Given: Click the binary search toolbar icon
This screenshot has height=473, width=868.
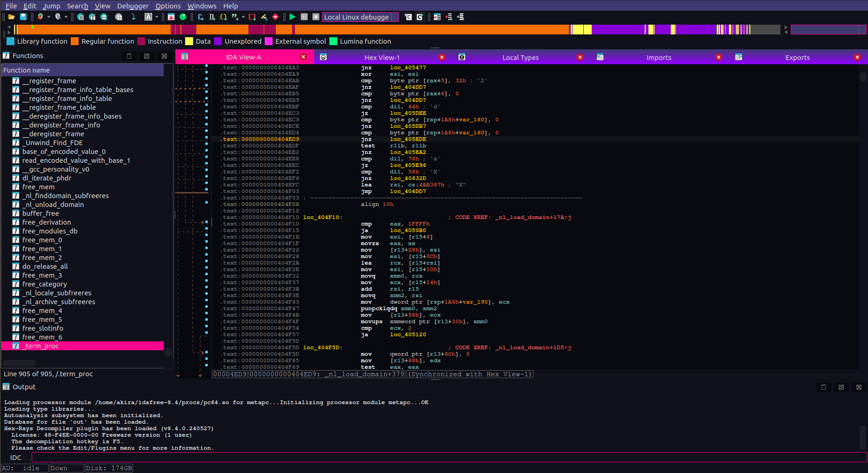Looking at the screenshot, I should point(104,17).
